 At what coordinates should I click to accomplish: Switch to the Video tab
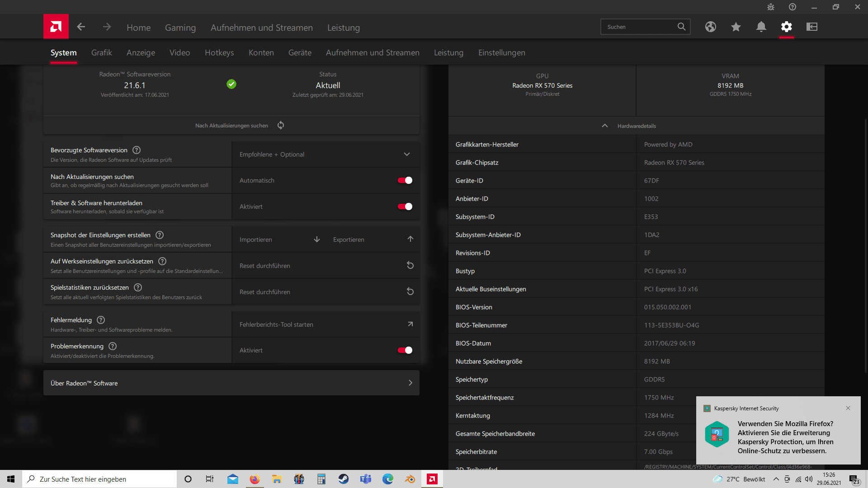pos(179,52)
